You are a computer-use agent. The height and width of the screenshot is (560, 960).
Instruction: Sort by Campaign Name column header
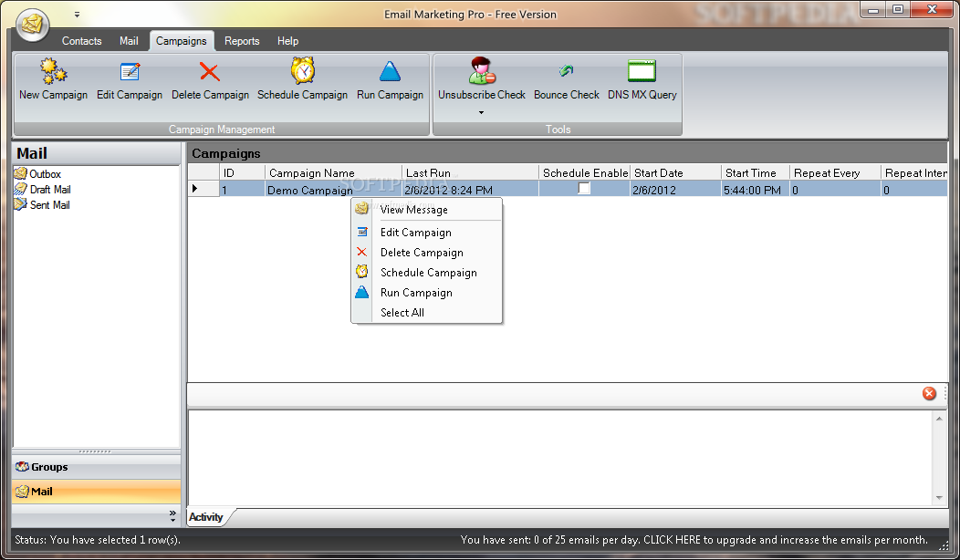333,173
